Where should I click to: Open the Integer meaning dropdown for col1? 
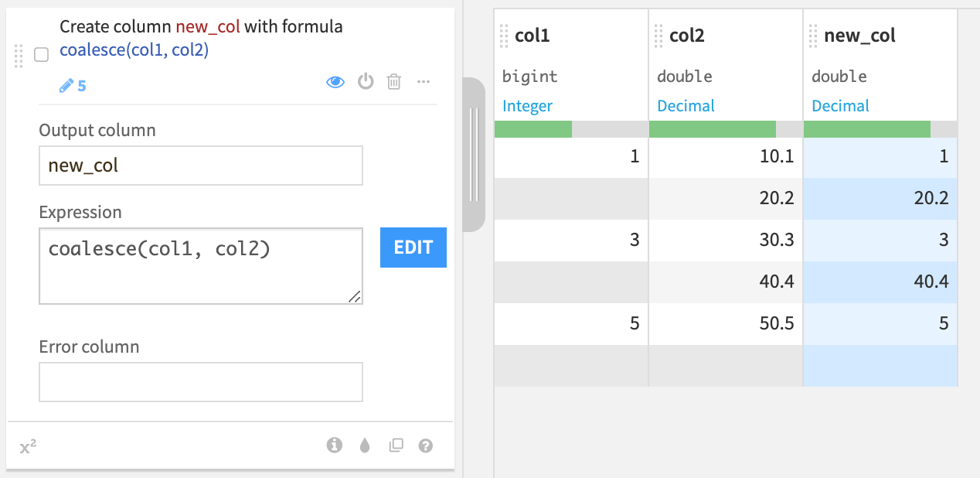528,106
